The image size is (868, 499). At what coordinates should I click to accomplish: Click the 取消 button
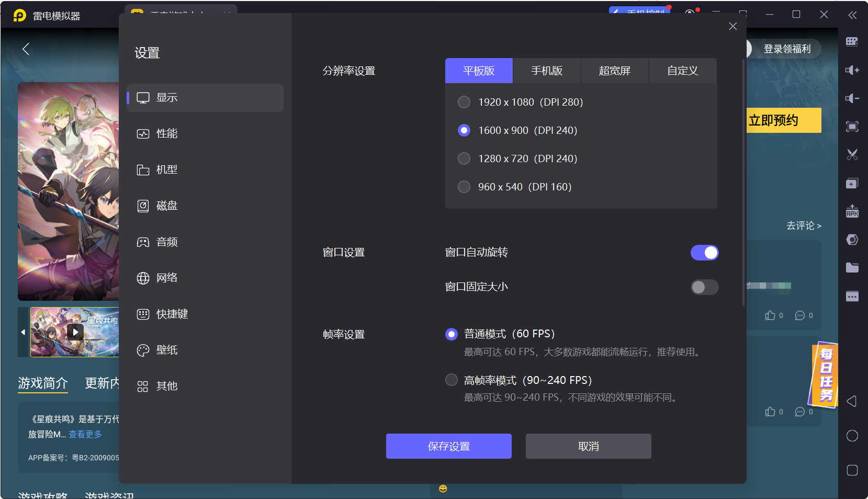coord(589,446)
